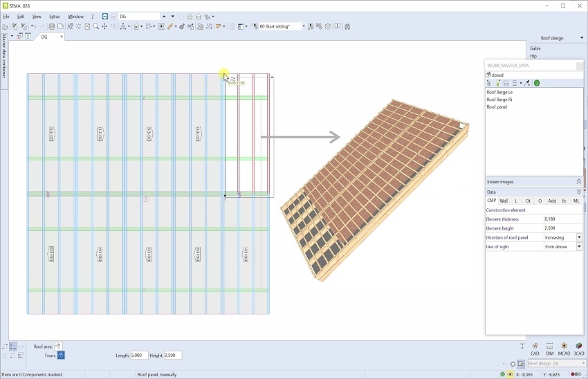Click the Element height value 2,500

[563, 228]
